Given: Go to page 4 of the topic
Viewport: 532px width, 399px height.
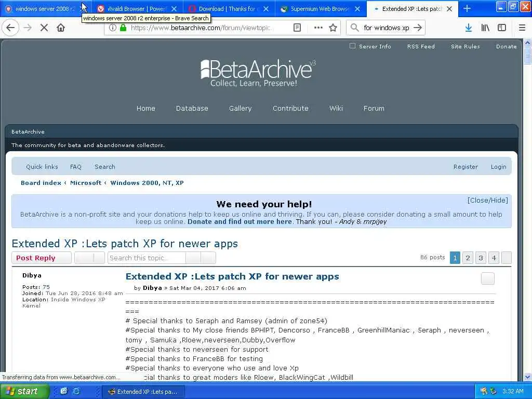Looking at the screenshot, I should [494, 258].
